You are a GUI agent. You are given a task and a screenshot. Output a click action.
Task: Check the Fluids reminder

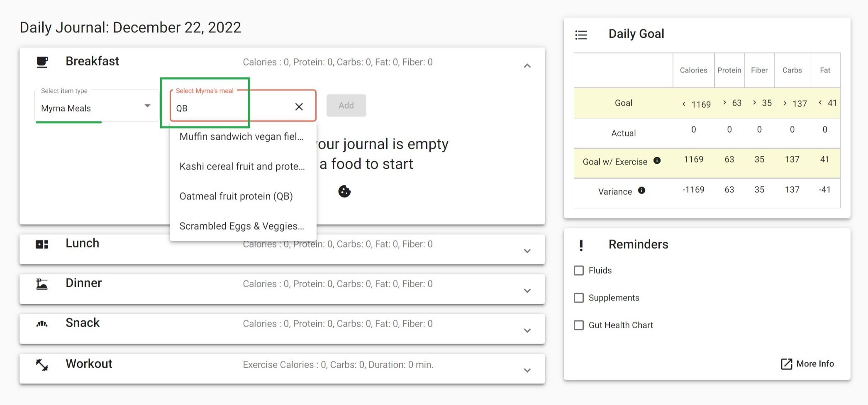click(579, 271)
